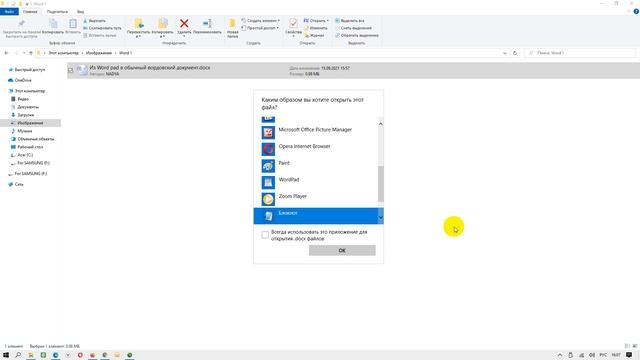640x360 pixels.
Task: Toggle the checkbox of the docx file row
Action: click(71, 70)
